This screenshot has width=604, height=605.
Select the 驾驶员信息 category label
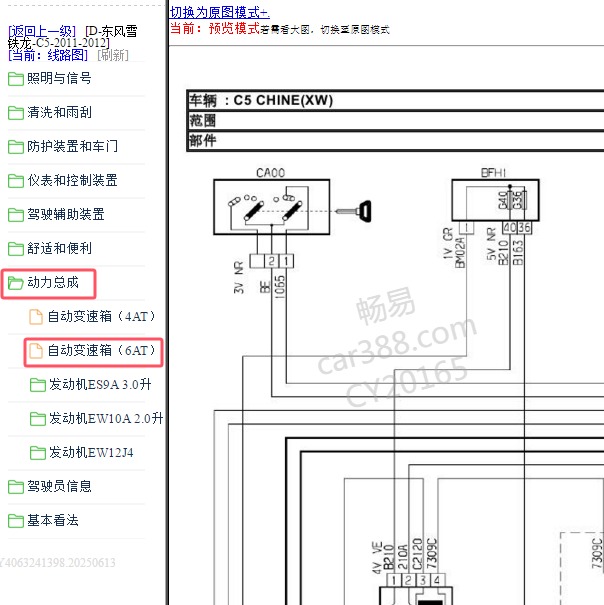(59, 486)
